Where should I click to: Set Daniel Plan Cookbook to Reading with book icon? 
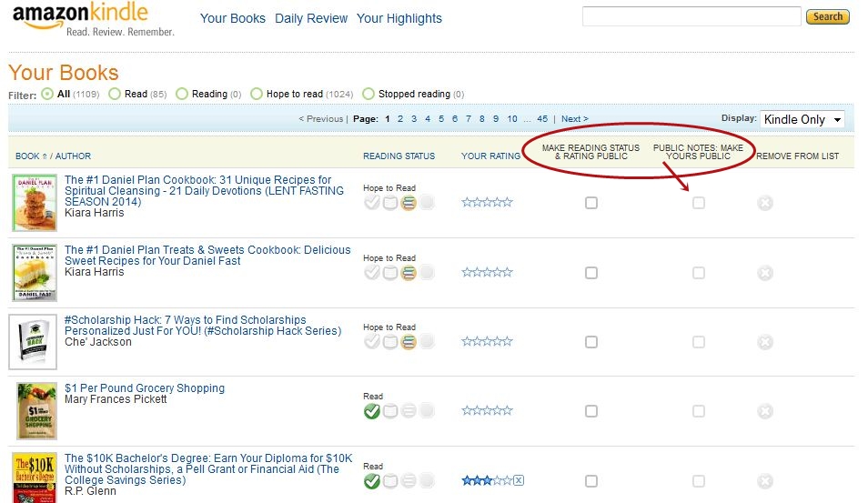pos(390,203)
